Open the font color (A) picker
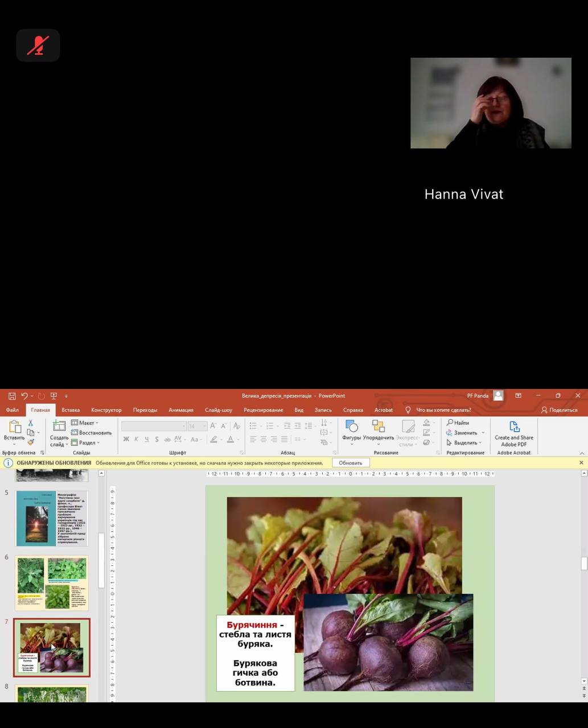Viewport: 588px width, 728px height. tap(231, 439)
